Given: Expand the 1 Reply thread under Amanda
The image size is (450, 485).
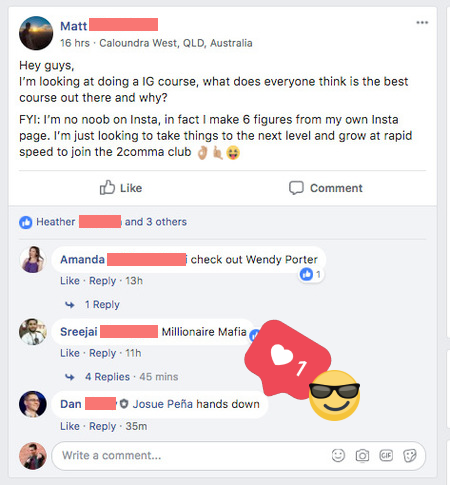Looking at the screenshot, I should coord(102,304).
